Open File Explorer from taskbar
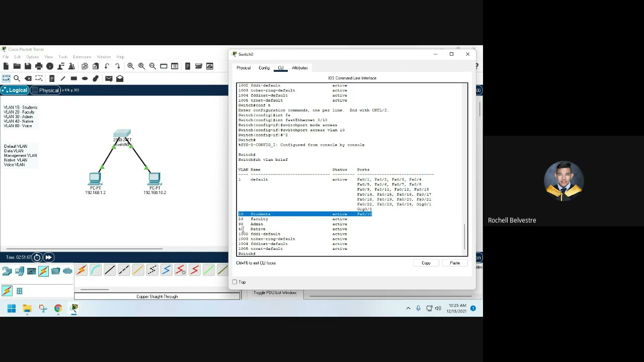644x362 pixels. point(27,308)
